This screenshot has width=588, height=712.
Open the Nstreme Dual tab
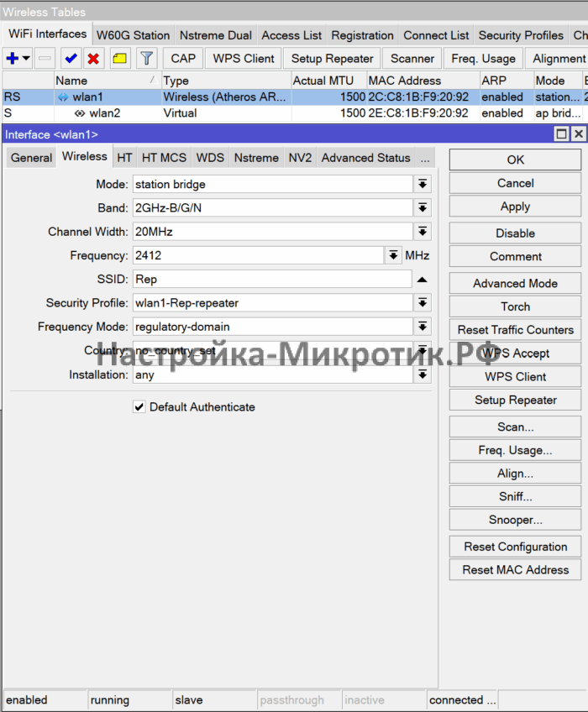tap(215, 35)
